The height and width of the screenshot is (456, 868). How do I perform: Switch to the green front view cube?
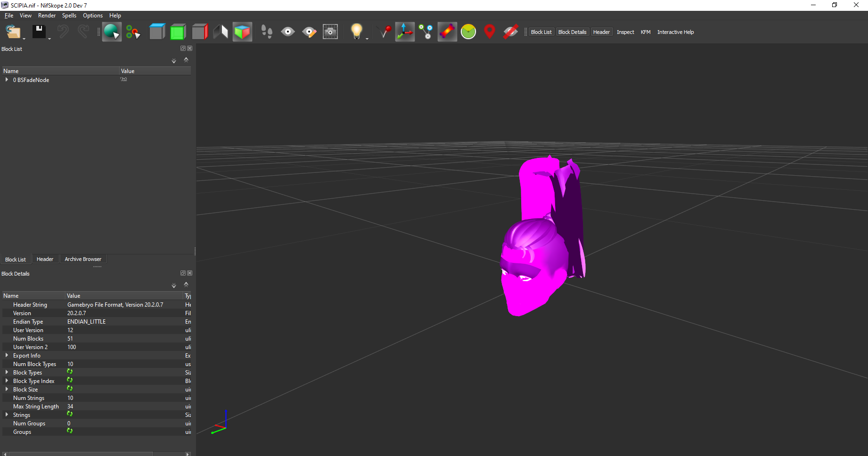click(178, 32)
